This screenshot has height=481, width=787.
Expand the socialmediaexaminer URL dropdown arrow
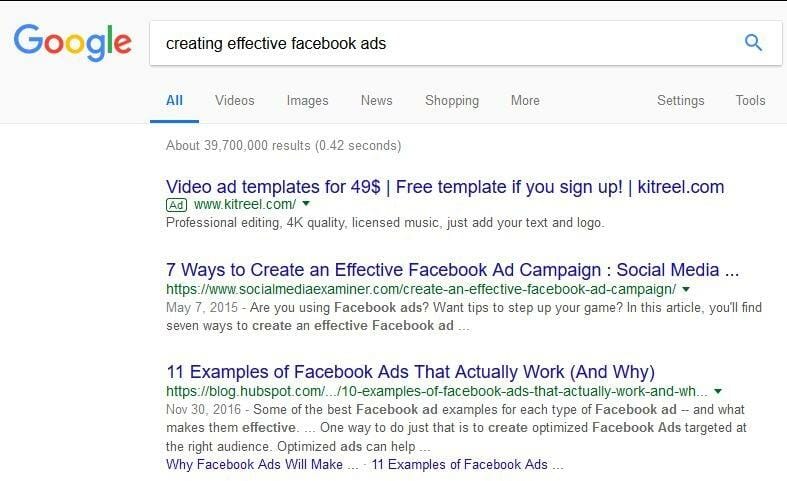pos(686,289)
